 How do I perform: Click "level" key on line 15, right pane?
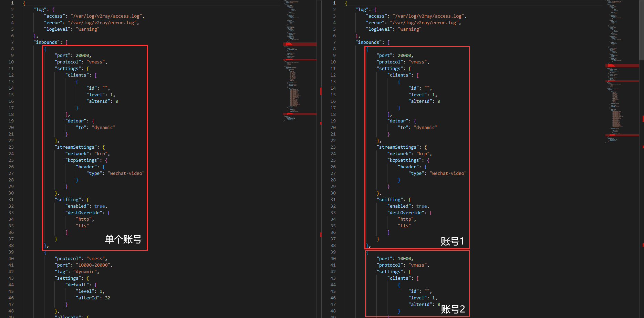418,95
